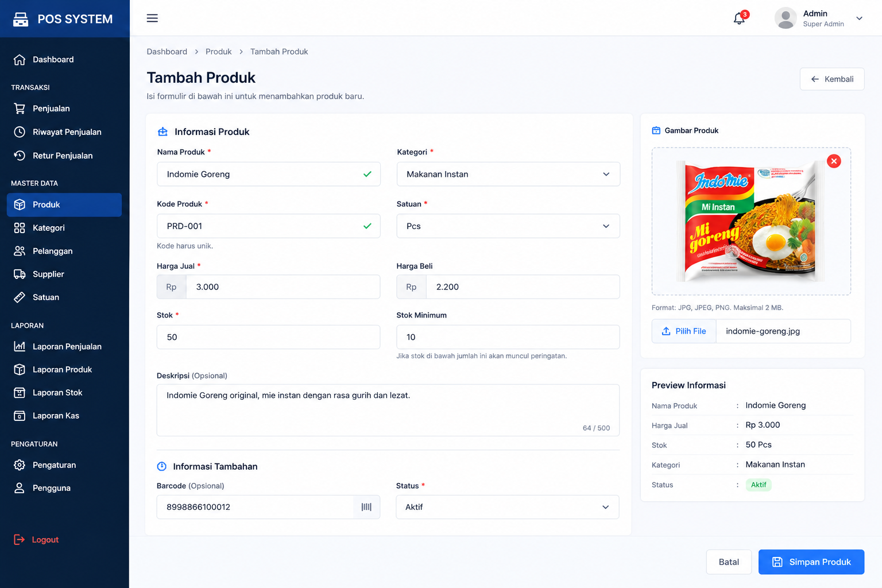Click the Laporan Kas icon
The width and height of the screenshot is (882, 588).
point(20,416)
